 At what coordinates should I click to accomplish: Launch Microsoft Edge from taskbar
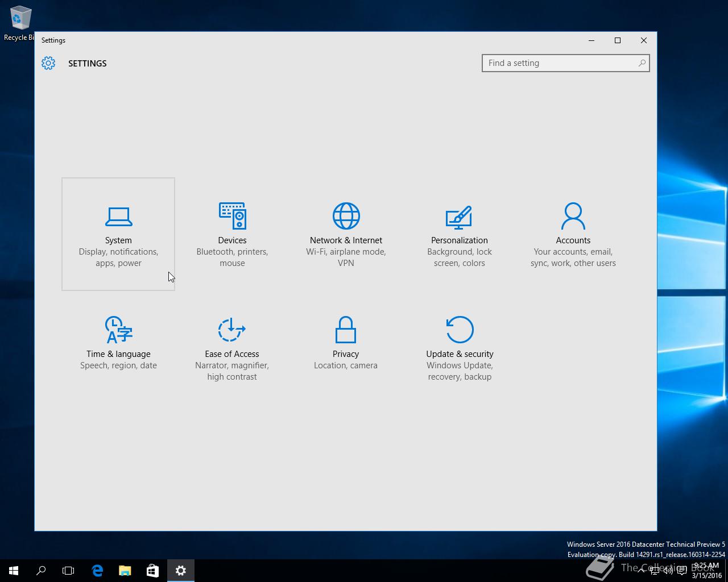point(97,571)
